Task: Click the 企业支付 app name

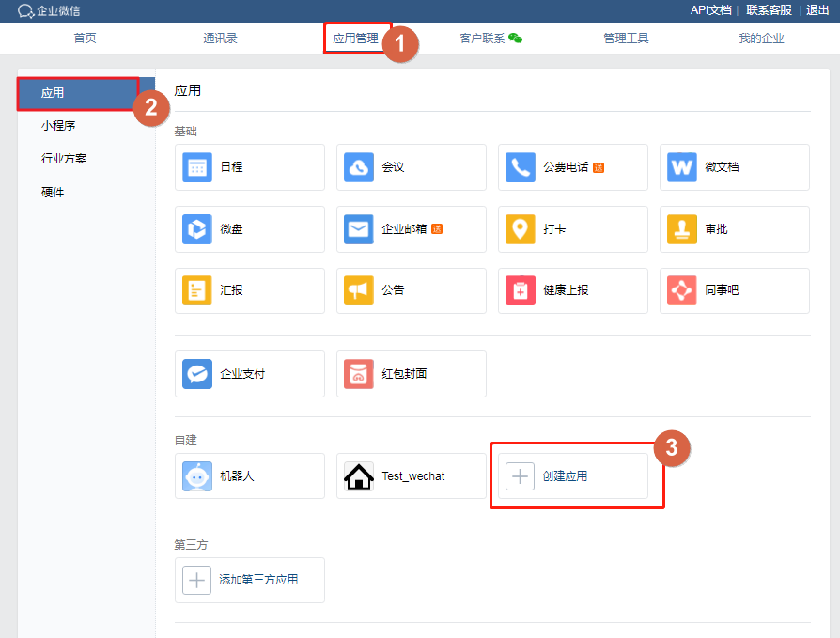Action: [242, 374]
